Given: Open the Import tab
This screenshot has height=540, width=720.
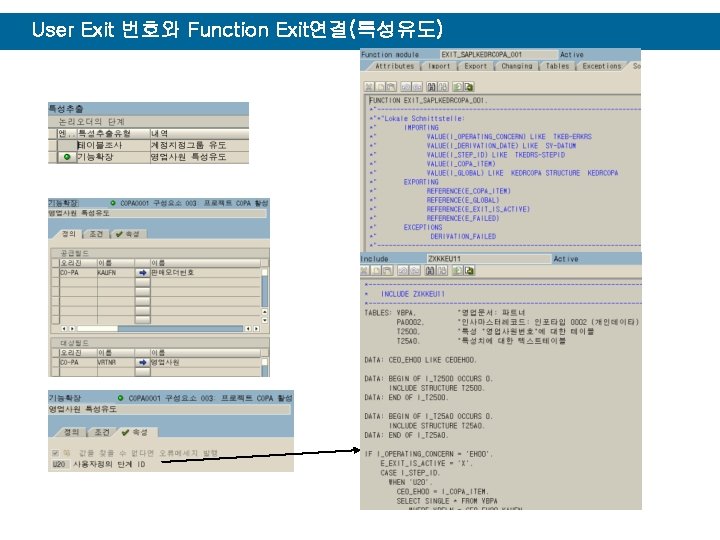Looking at the screenshot, I should coord(439,66).
